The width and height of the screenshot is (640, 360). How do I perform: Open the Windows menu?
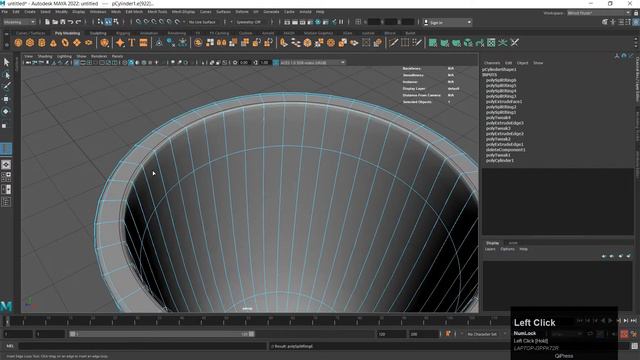click(98, 12)
